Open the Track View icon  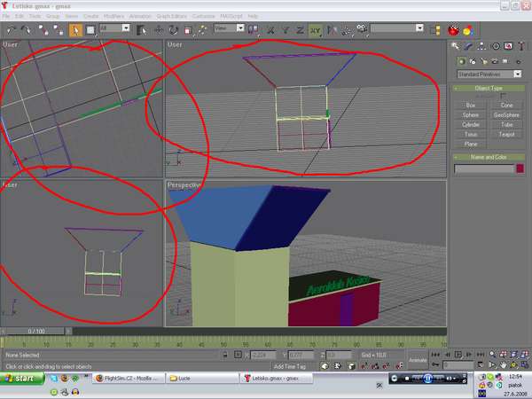tap(435, 30)
